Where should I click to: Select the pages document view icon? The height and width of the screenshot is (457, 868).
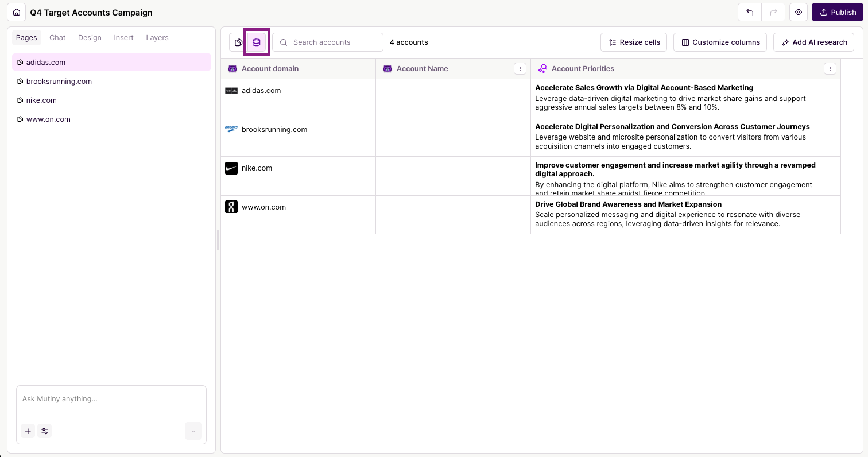coord(238,42)
